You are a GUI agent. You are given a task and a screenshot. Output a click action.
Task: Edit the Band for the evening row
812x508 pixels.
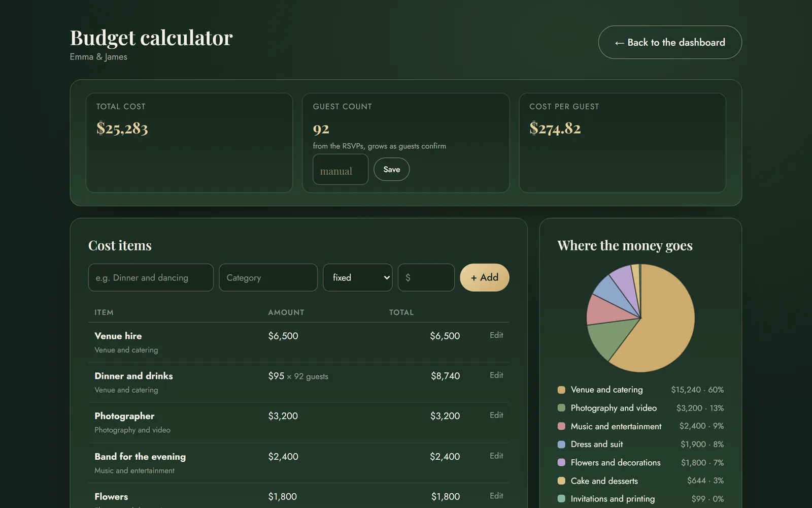click(x=496, y=456)
